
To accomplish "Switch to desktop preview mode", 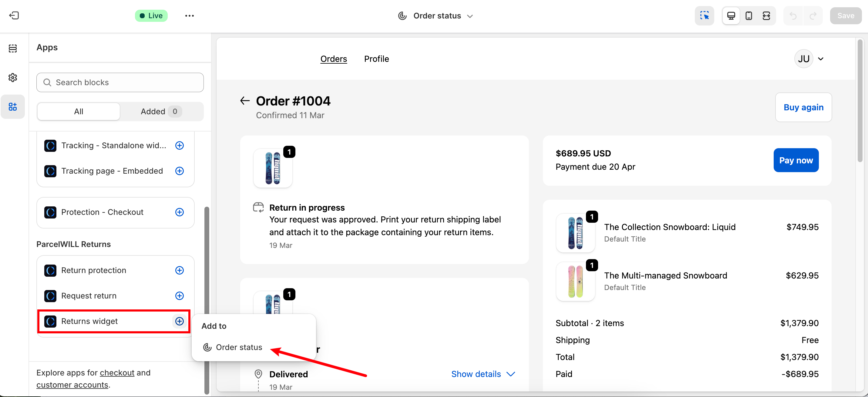I will point(731,16).
